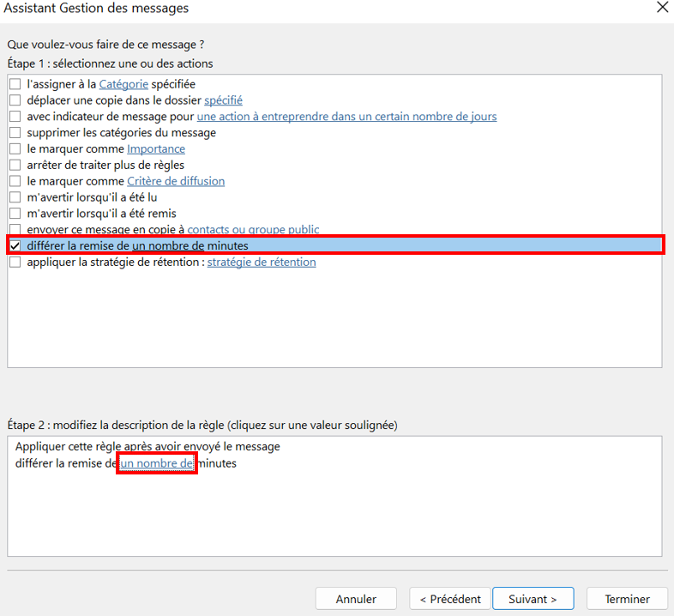Click 'Critère de diffusion' link
The height and width of the screenshot is (616, 674).
click(176, 181)
